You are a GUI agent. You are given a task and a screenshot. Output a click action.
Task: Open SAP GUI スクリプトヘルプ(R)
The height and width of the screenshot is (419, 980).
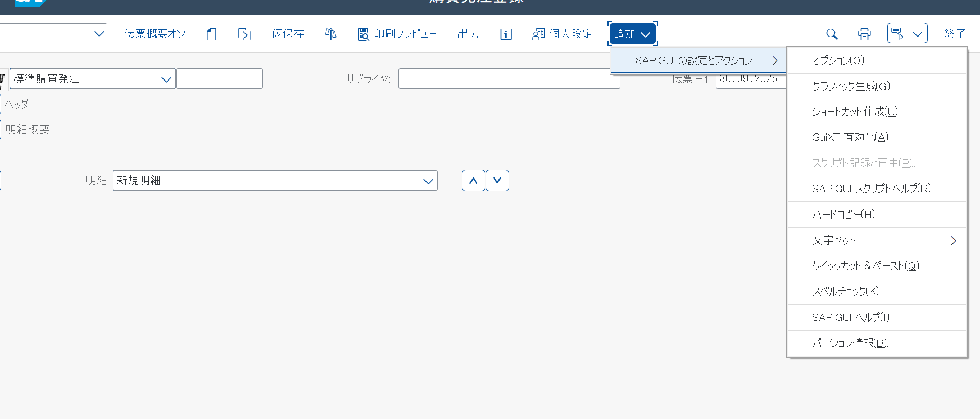coord(877,189)
